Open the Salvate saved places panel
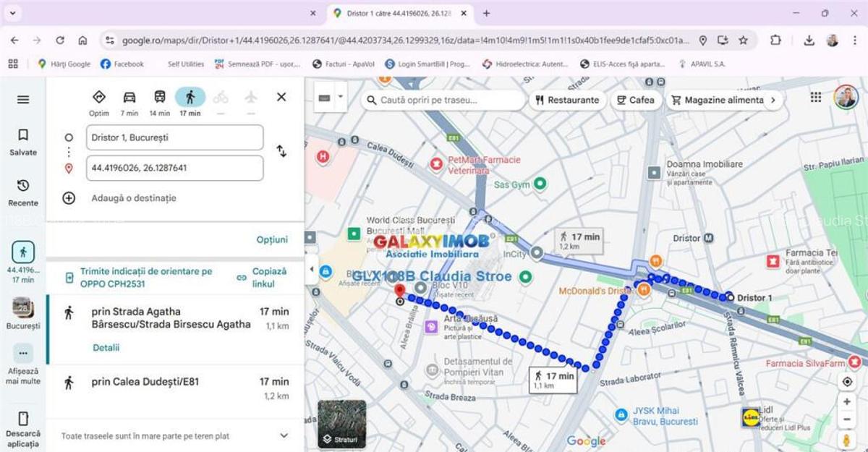 coord(23,142)
